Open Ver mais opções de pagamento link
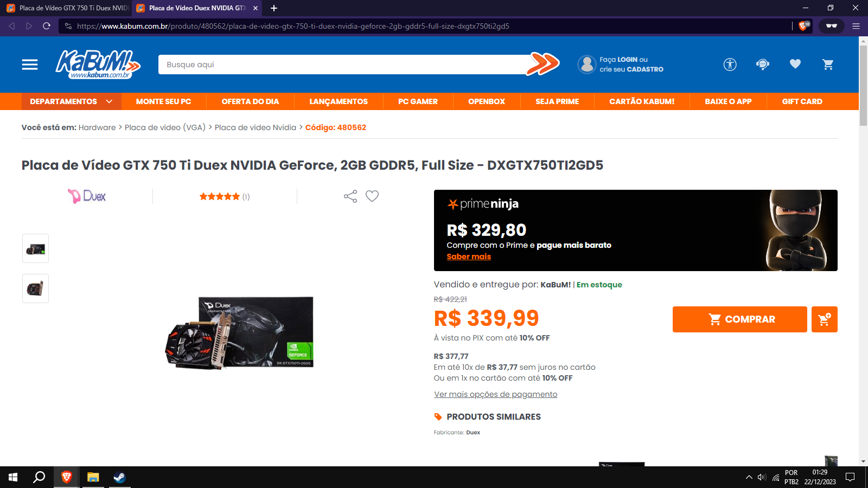The width and height of the screenshot is (868, 488). tap(496, 394)
